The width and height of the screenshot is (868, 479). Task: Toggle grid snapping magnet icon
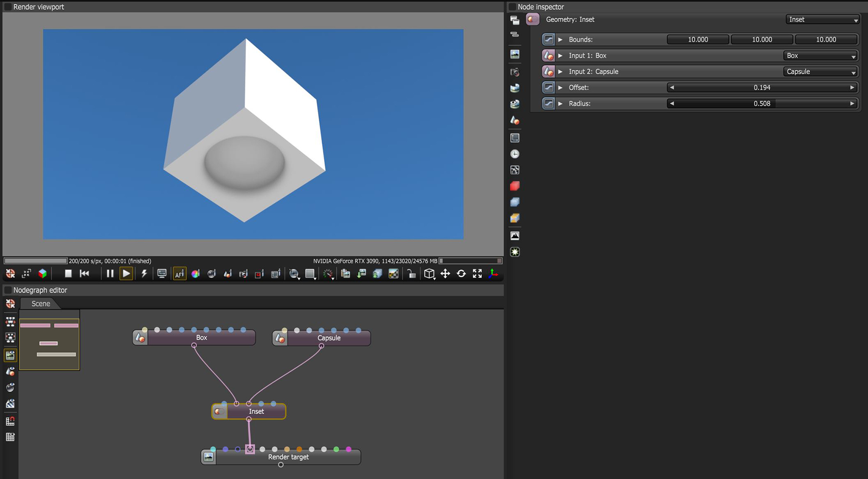coord(10,421)
